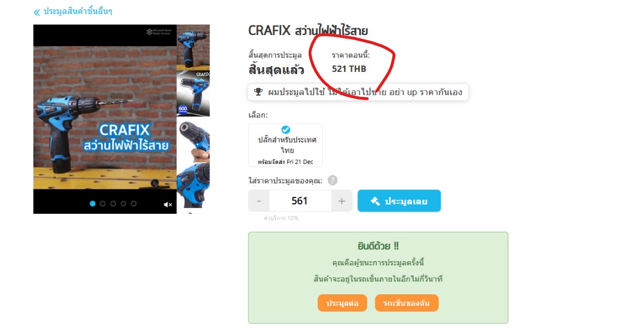Unmute the video with the speaker icon
The width and height of the screenshot is (644, 330).
167,204
